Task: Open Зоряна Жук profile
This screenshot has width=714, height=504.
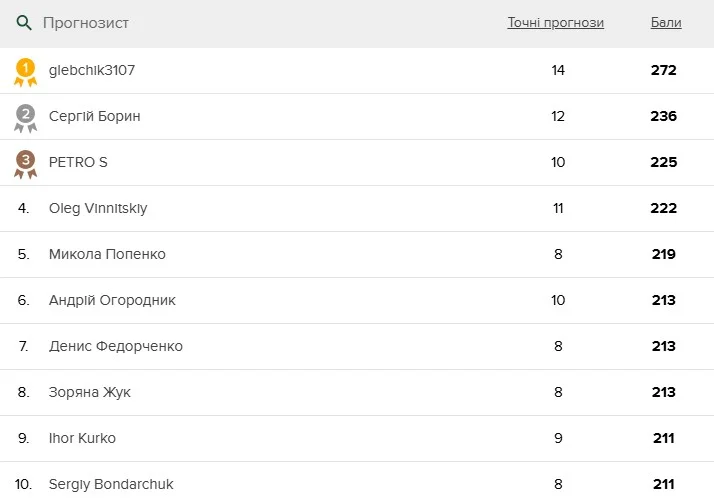Action: click(x=89, y=392)
